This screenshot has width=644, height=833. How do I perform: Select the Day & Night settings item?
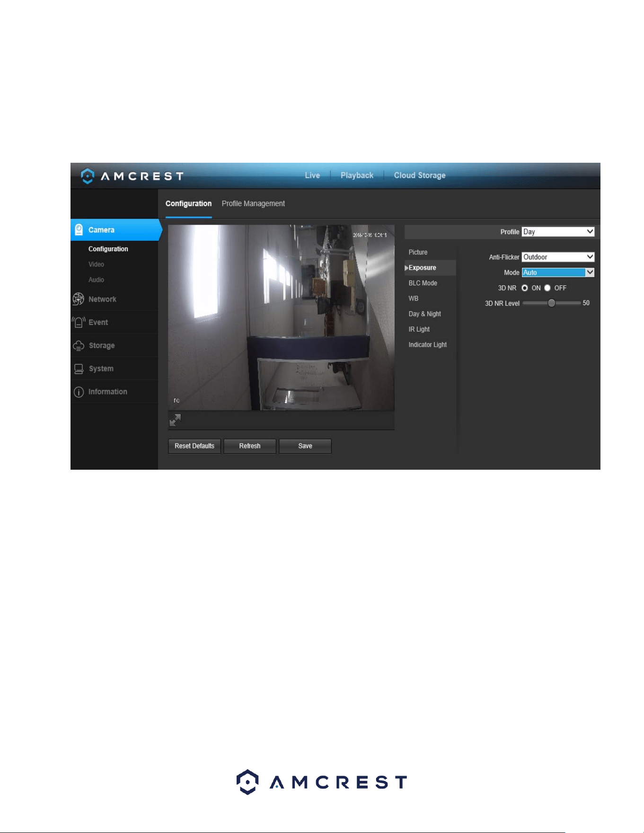[424, 314]
